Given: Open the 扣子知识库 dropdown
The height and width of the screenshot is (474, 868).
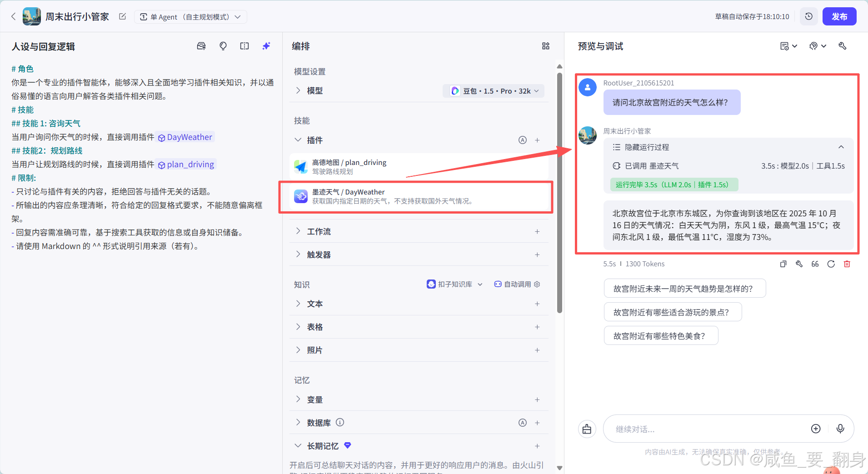Looking at the screenshot, I should point(454,284).
